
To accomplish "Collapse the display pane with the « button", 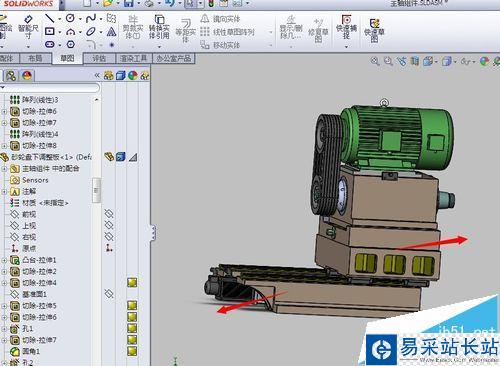I will pos(97,76).
